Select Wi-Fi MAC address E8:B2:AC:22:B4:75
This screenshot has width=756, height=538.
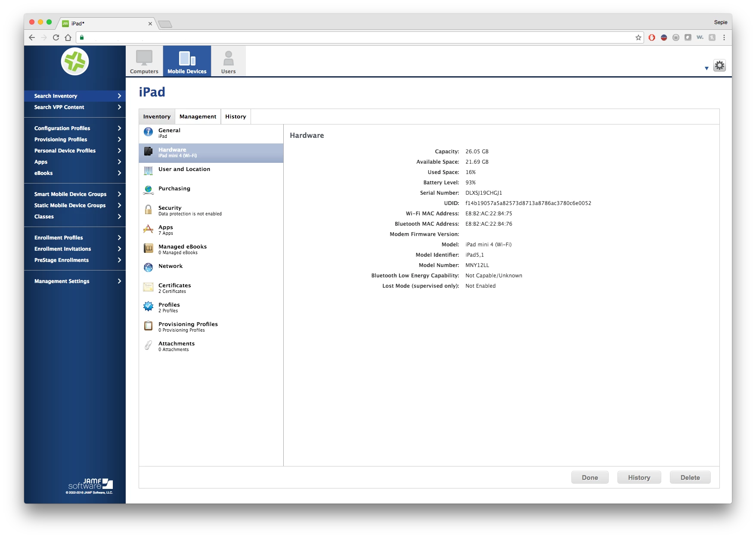489,214
